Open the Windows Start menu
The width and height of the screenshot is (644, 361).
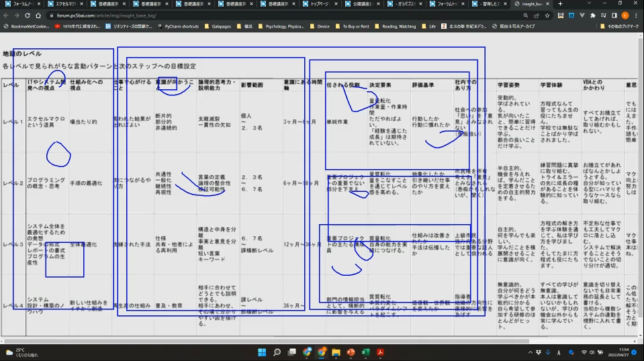tap(262, 352)
